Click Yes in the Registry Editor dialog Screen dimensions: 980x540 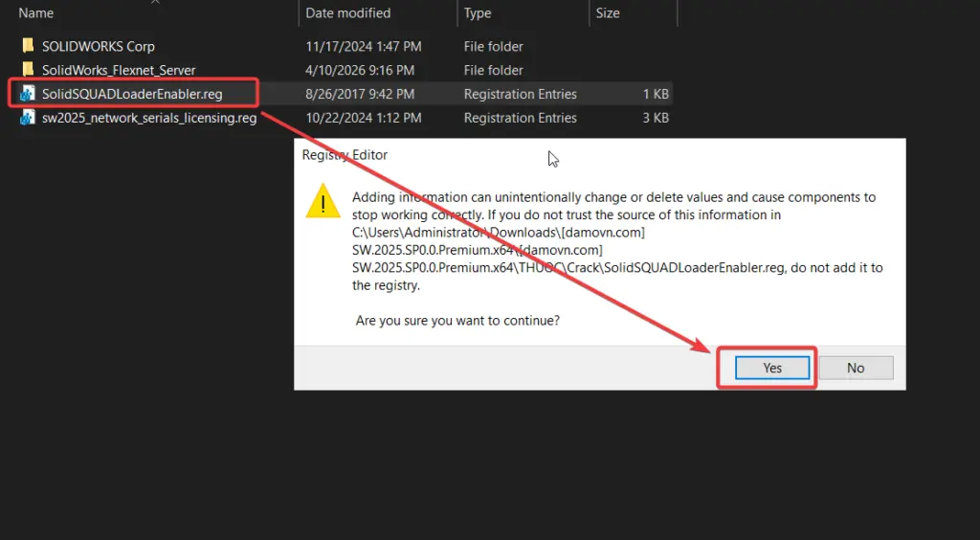772,368
